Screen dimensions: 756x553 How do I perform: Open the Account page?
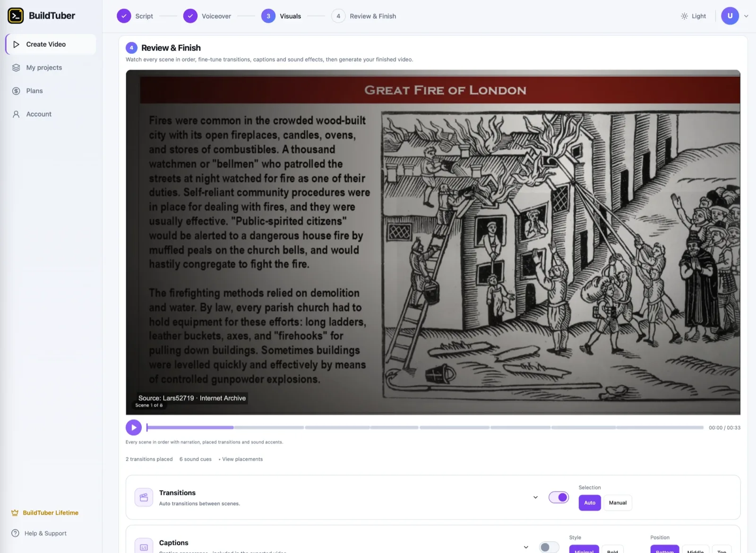coord(51,114)
